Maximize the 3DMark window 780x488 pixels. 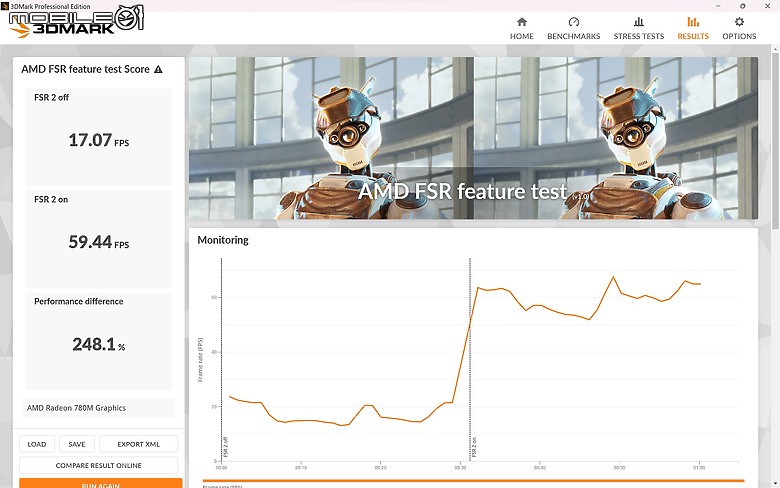(742, 6)
